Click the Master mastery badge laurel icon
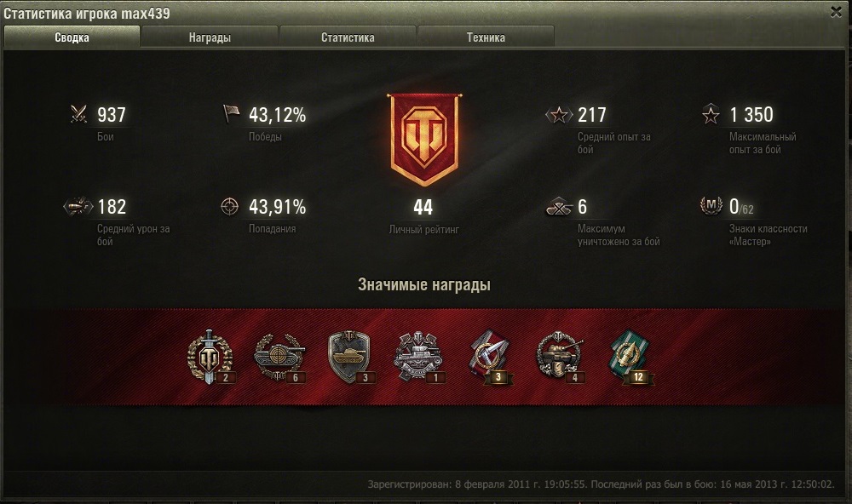The width and height of the screenshot is (852, 504). 711,206
